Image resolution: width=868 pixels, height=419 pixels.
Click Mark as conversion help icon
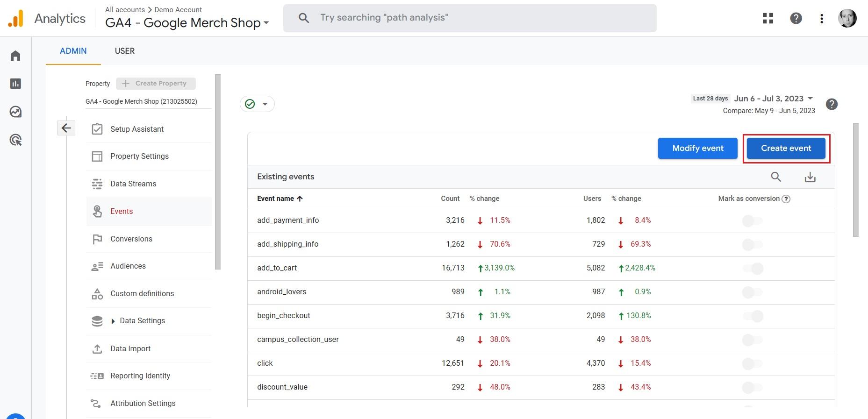(x=786, y=199)
